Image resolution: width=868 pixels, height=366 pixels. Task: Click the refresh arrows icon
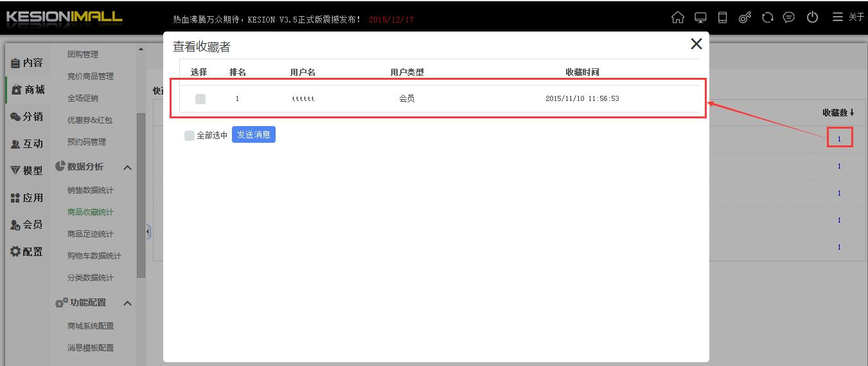[767, 17]
